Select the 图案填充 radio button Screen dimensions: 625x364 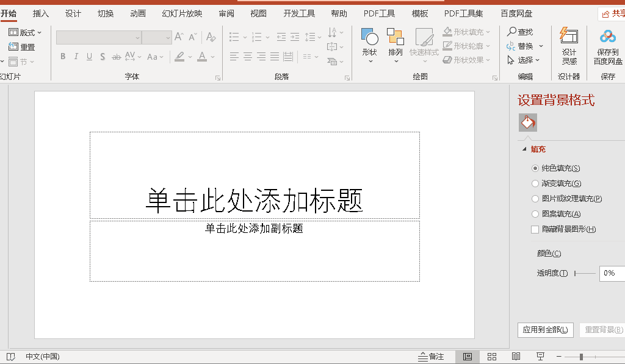pyautogui.click(x=535, y=213)
